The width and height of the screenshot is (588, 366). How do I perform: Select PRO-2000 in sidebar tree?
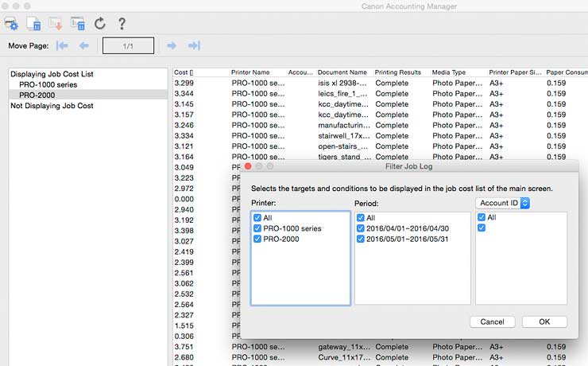point(37,95)
